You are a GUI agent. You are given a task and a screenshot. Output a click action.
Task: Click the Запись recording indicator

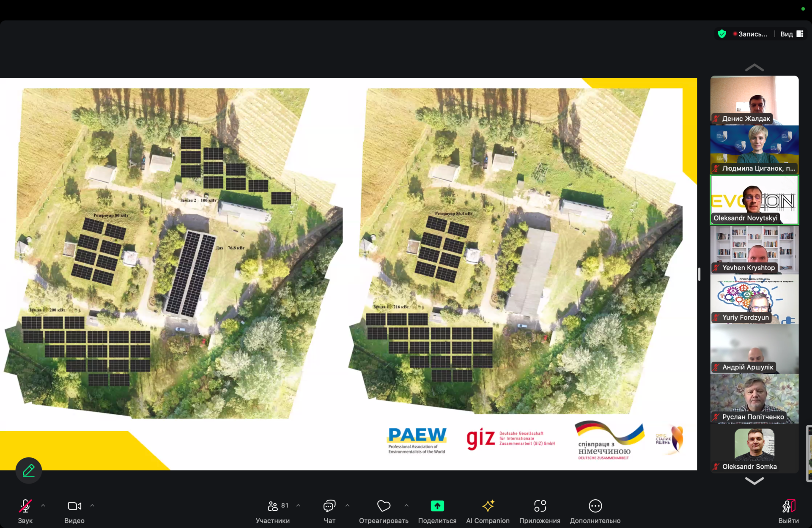[x=750, y=34]
